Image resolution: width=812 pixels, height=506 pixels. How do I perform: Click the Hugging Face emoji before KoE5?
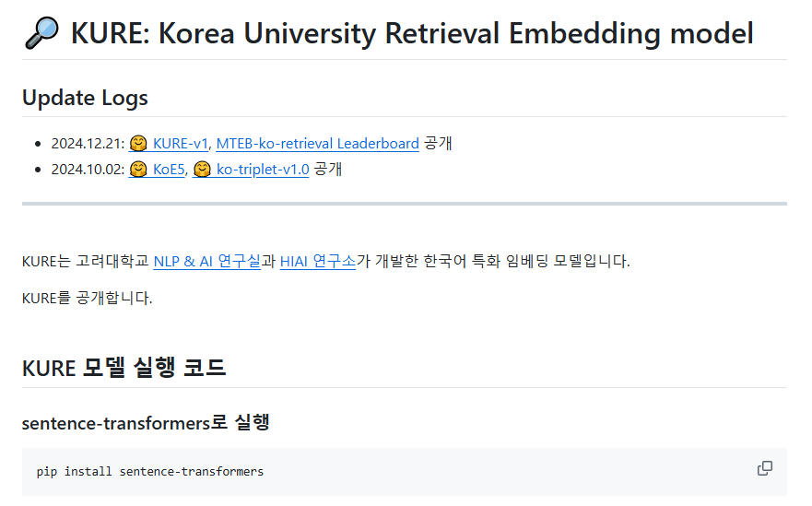pyautogui.click(x=138, y=170)
